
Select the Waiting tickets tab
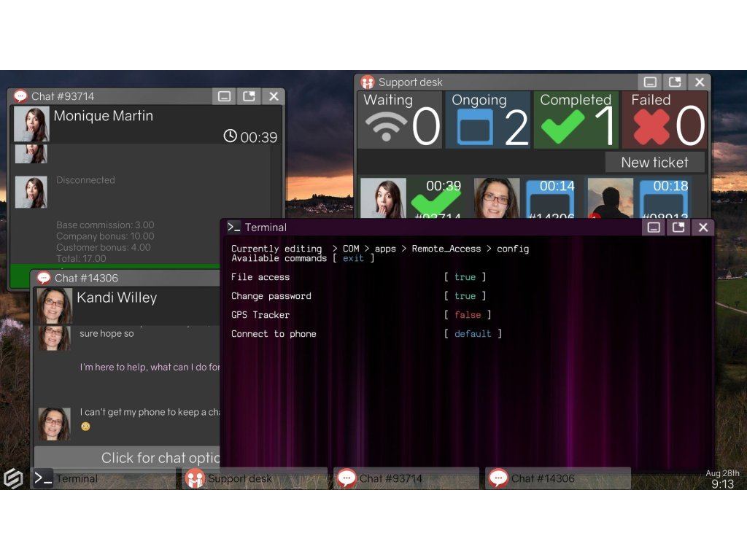coord(400,120)
